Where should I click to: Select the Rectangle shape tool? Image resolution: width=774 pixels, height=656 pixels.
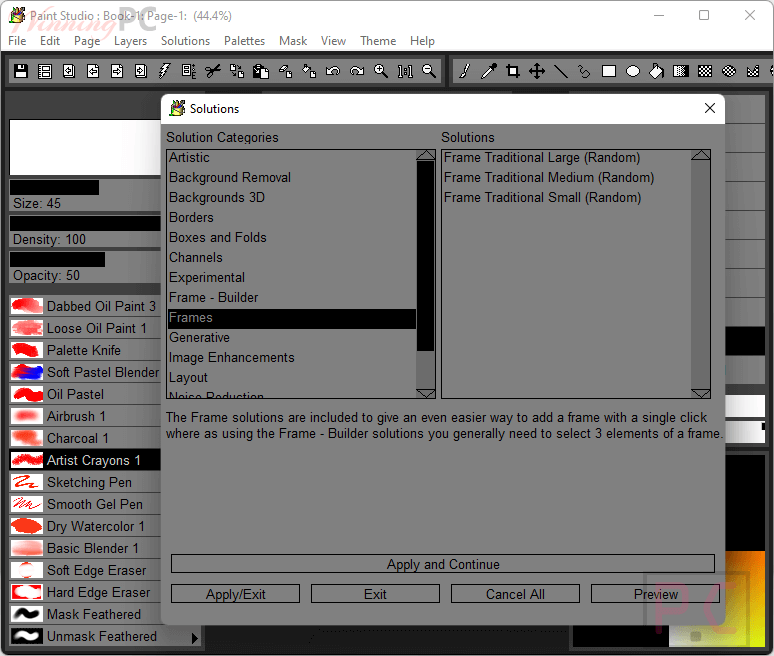click(x=609, y=72)
